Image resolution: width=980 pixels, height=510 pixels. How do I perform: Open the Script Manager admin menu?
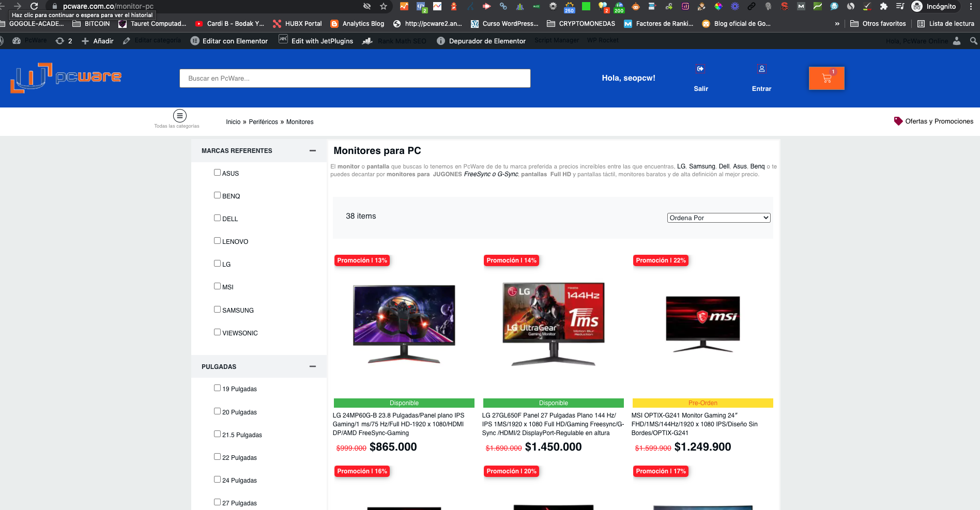557,40
